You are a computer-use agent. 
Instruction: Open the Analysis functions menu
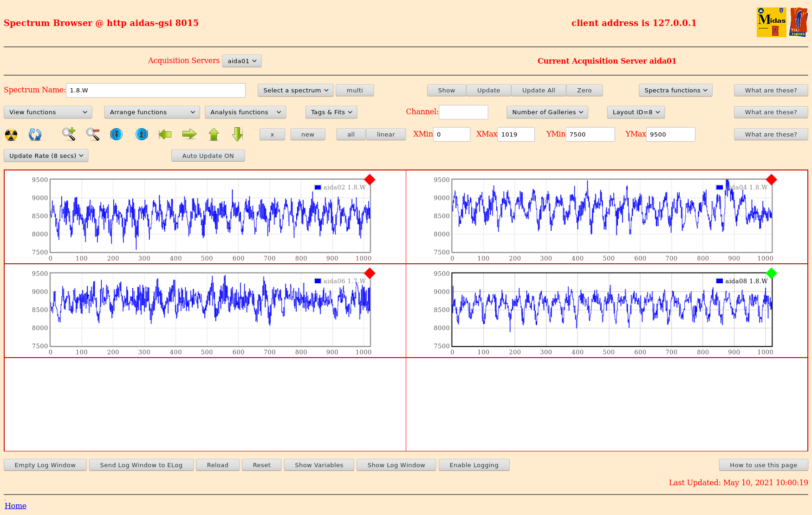pyautogui.click(x=245, y=112)
